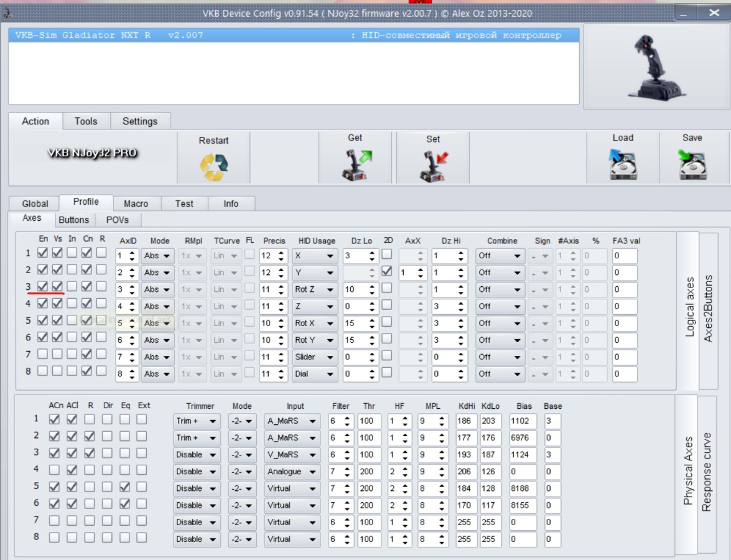Click the Set joystick icon
The width and height of the screenshot is (731, 560).
pyautogui.click(x=433, y=167)
